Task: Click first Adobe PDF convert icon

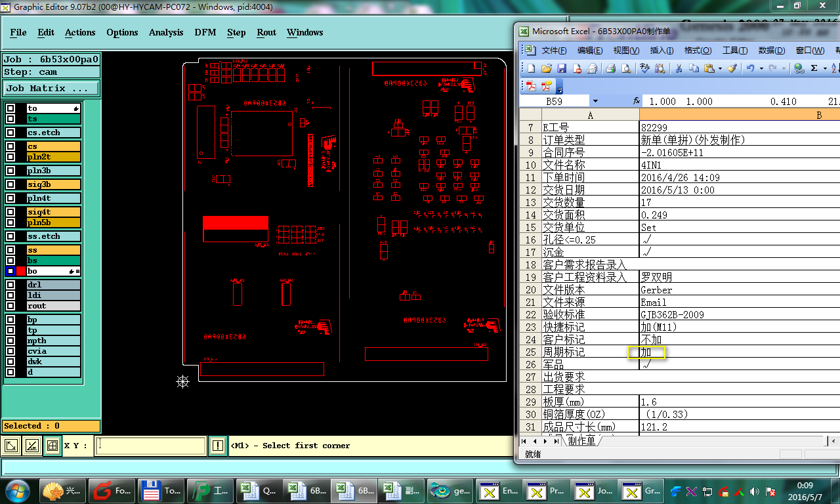Action: [532, 86]
